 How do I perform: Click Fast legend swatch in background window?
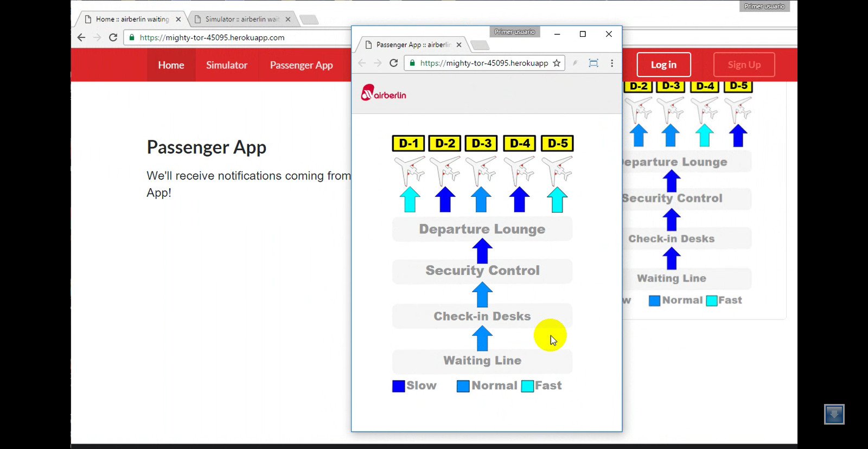(712, 300)
